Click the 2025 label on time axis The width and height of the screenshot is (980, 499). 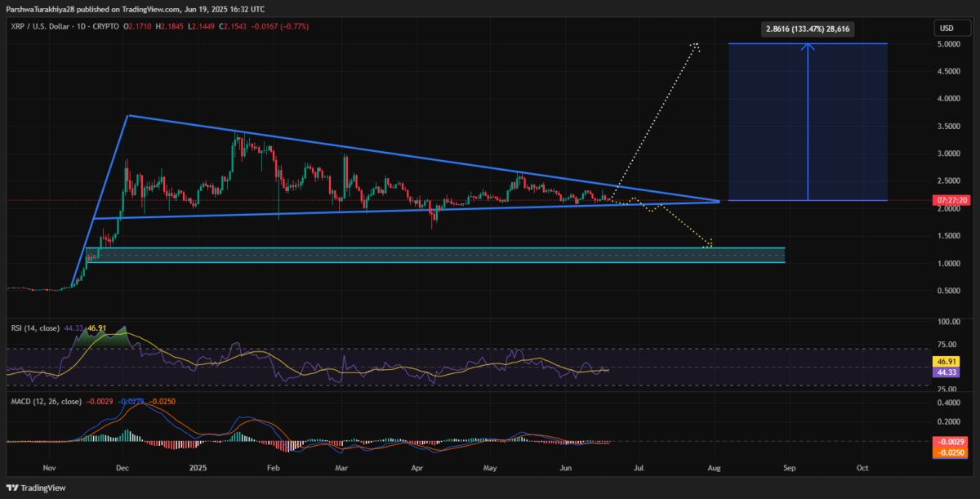[199, 469]
